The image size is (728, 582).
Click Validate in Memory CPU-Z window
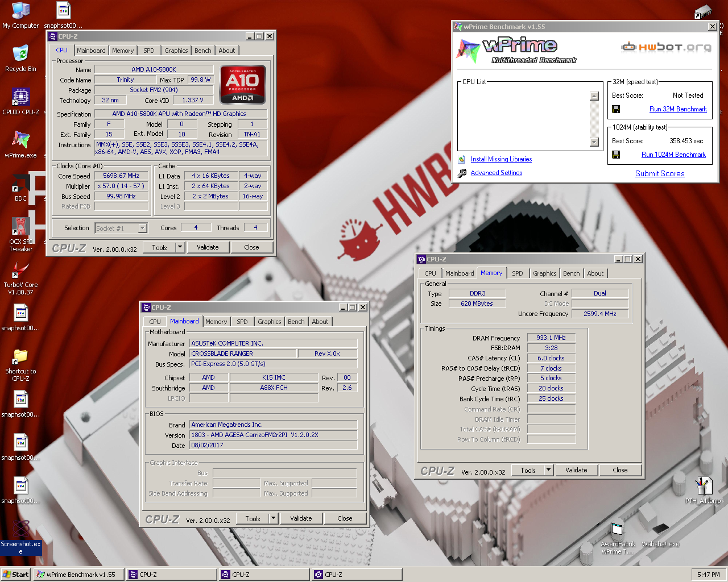pyautogui.click(x=576, y=470)
